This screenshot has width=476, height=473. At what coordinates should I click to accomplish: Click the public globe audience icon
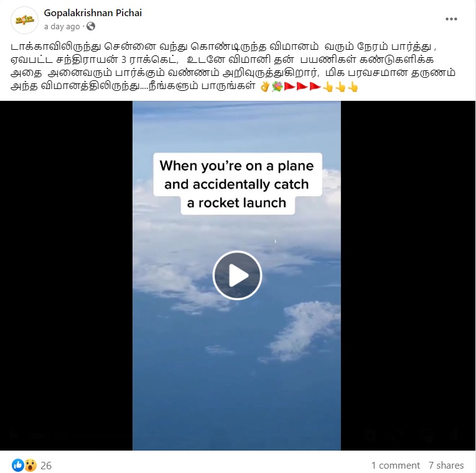pos(91,26)
